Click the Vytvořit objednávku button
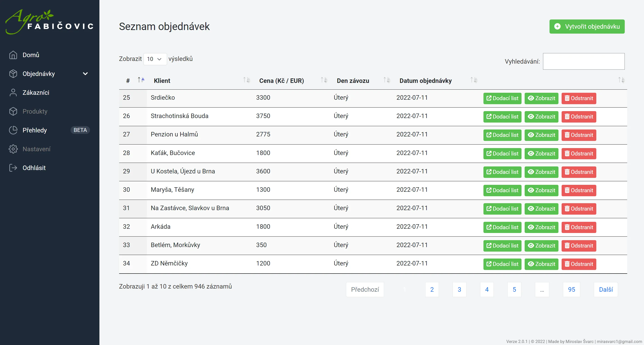 [x=587, y=26]
